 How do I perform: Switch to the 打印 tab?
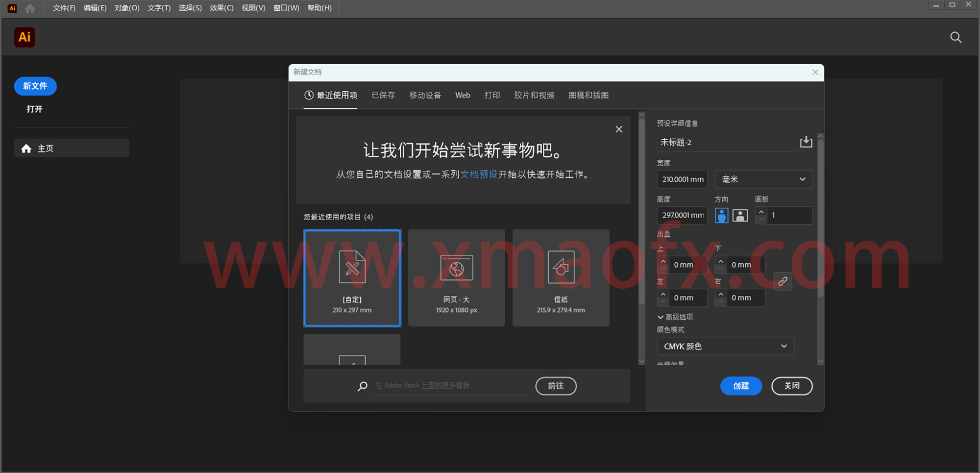coord(492,95)
